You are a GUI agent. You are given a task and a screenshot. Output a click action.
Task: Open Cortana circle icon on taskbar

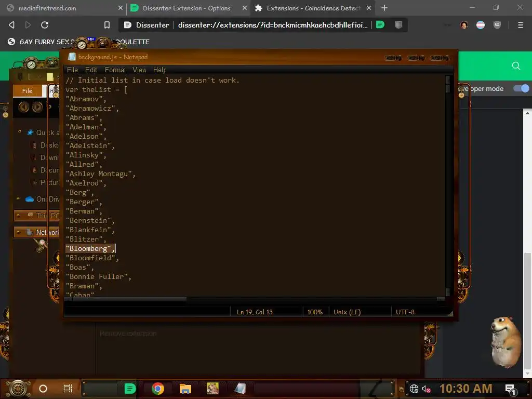43,389
